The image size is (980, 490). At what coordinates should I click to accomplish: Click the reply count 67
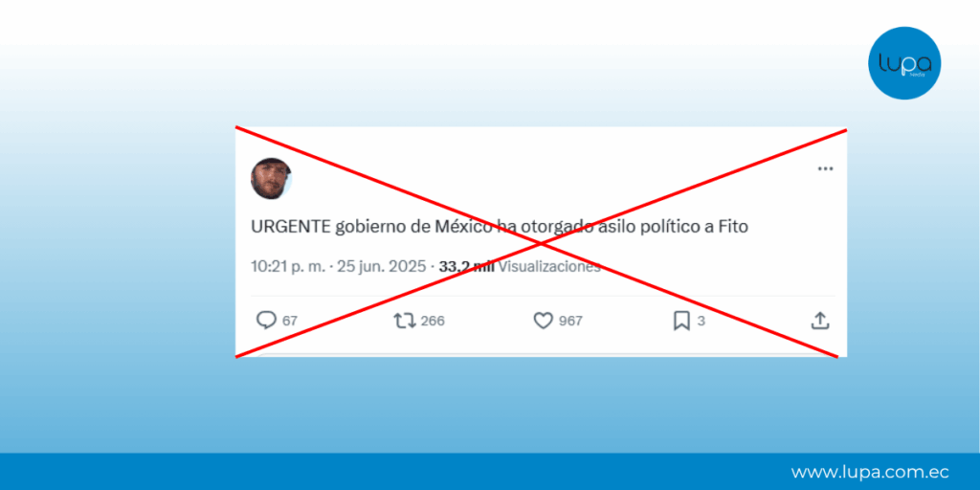[290, 322]
